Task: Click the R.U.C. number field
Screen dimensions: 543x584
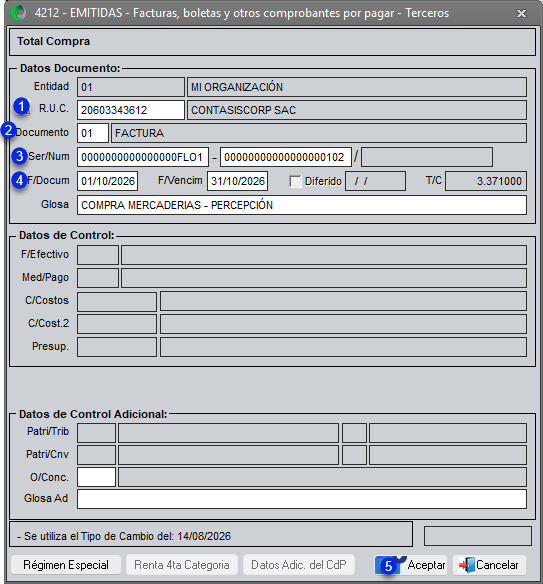Action: point(131,110)
